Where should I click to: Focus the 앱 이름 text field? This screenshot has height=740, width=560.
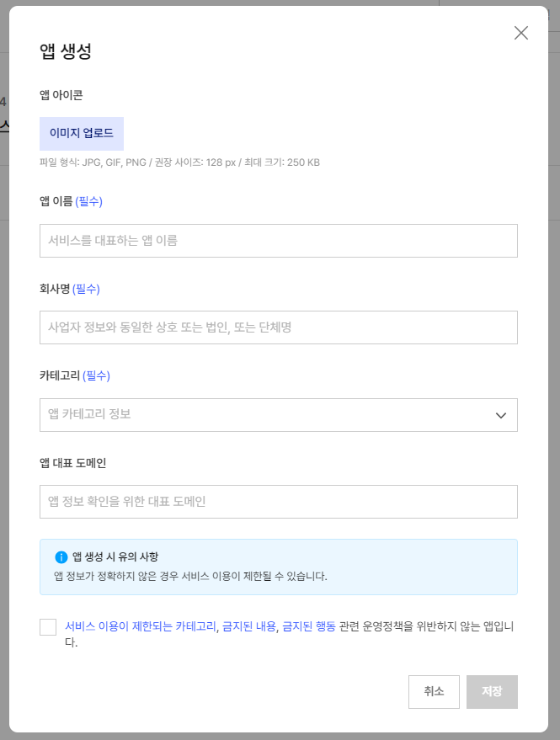tap(278, 241)
